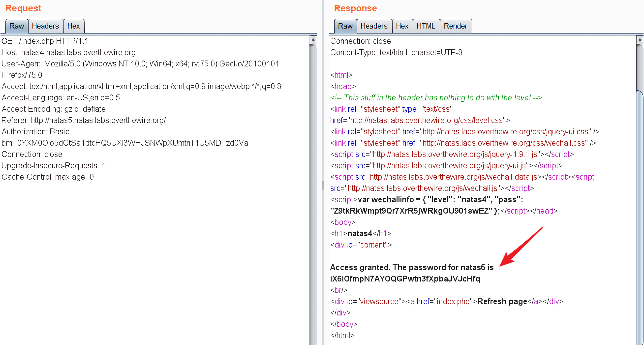Click the natas5 password iX6IOfmpN7AYOQGPwtn3fXpbaJVJcHfq
Screen dimensions: 644x345
point(405,279)
